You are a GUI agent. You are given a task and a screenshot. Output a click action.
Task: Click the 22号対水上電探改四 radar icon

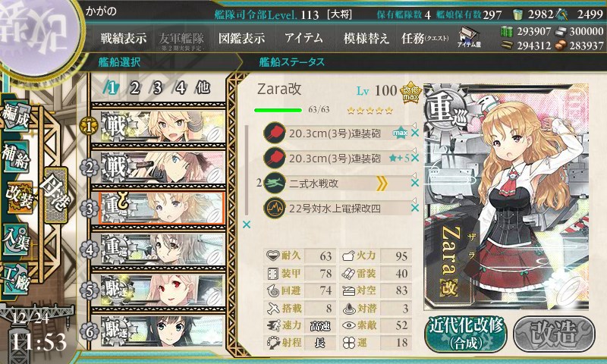275,209
